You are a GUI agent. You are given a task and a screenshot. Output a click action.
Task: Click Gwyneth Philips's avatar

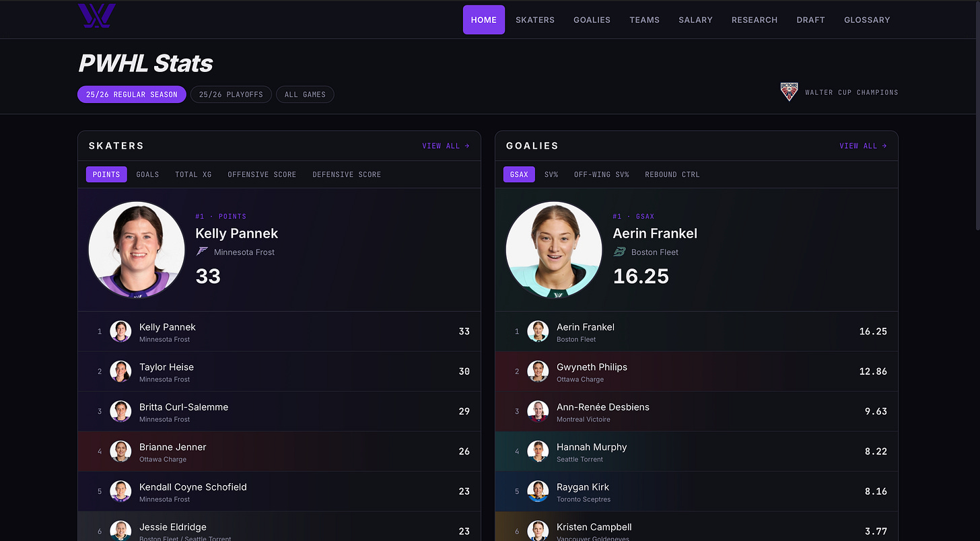538,371
